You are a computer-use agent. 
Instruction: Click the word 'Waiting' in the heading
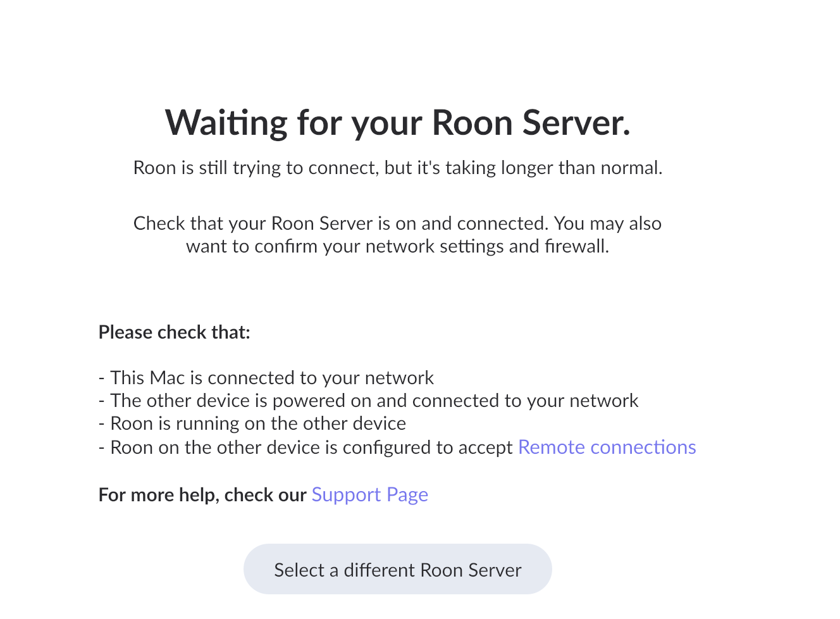[x=226, y=123]
